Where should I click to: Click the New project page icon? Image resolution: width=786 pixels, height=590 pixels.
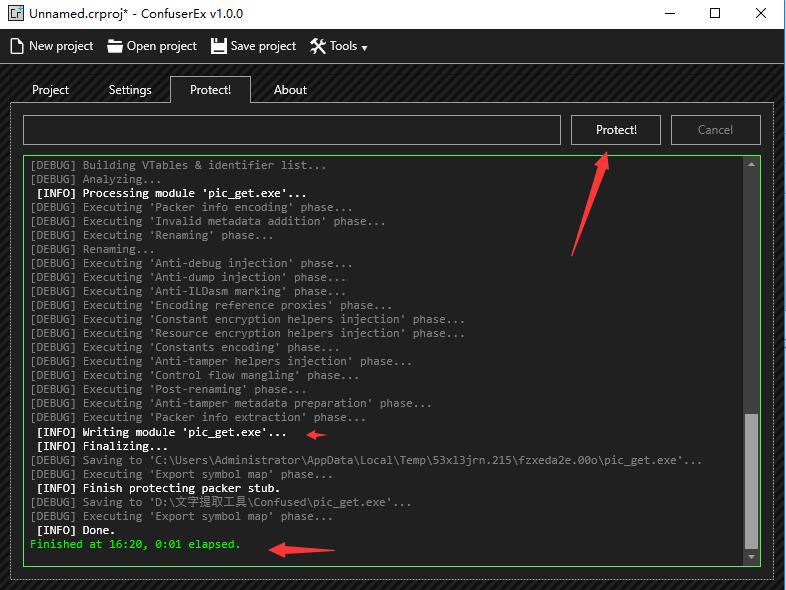tap(17, 46)
